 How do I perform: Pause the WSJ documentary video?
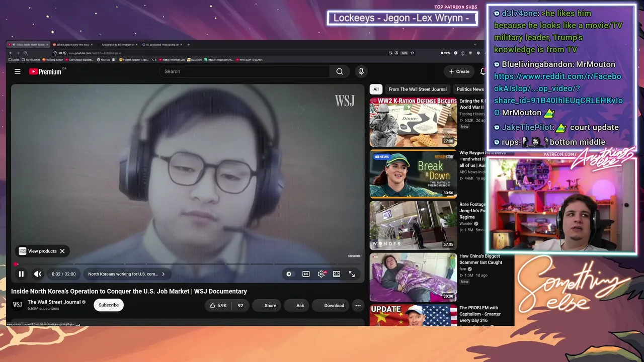coord(21,274)
